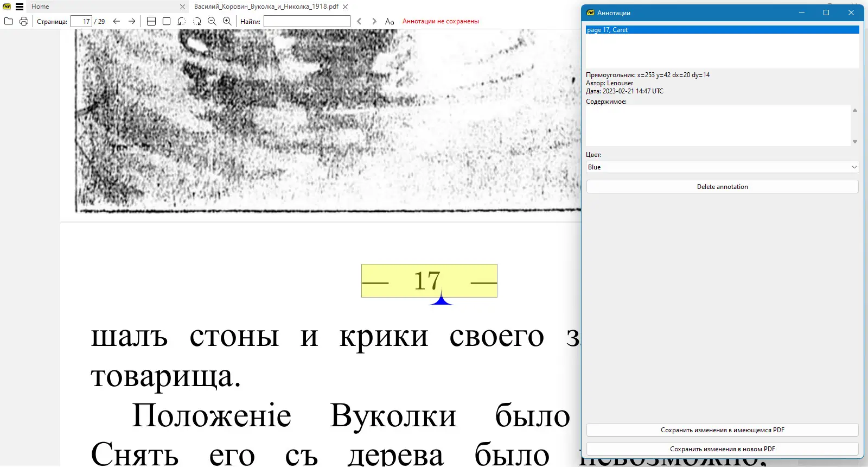The image size is (868, 467).
Task: Click the word 'крики' in the document
Action: (x=384, y=337)
